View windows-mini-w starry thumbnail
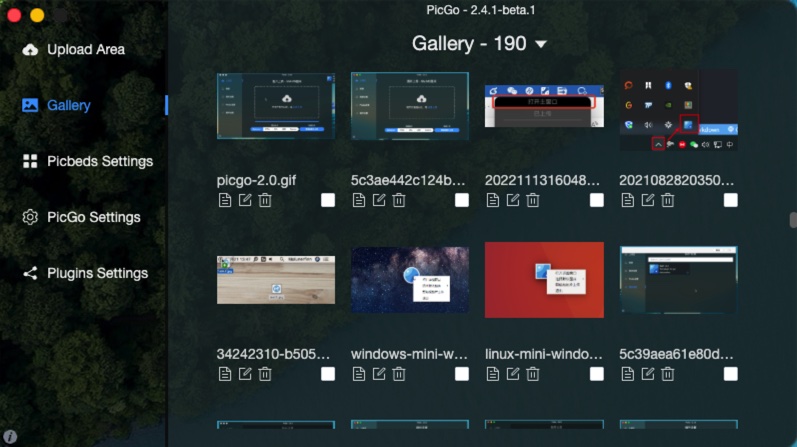The image size is (797, 447). [410, 280]
